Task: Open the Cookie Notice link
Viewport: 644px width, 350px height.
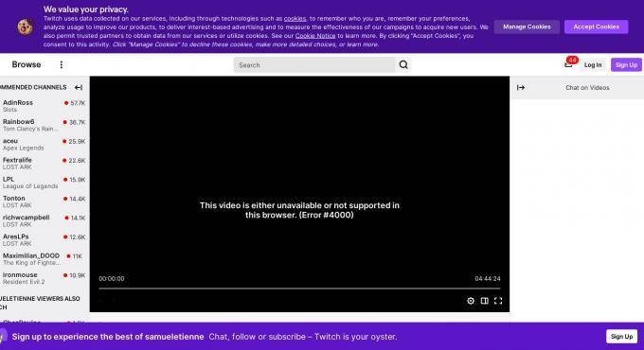Action: click(315, 36)
